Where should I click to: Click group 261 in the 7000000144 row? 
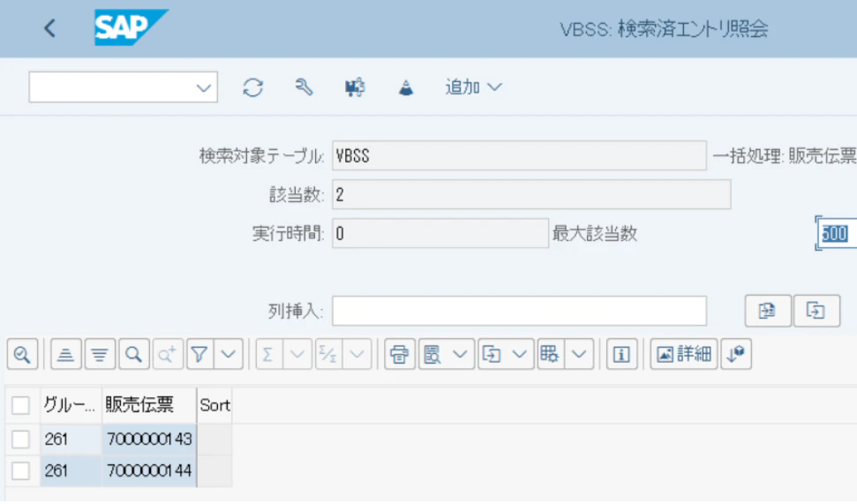(x=71, y=470)
